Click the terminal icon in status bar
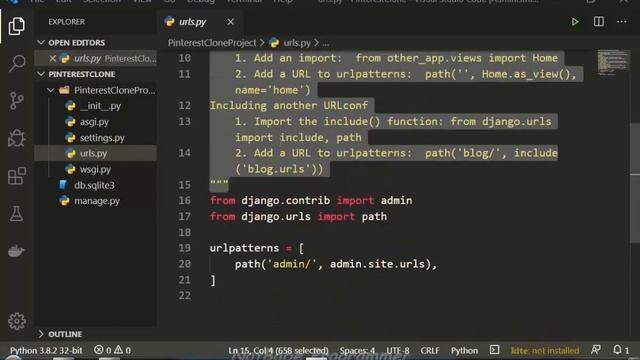The width and height of the screenshot is (640, 360). tap(494, 350)
